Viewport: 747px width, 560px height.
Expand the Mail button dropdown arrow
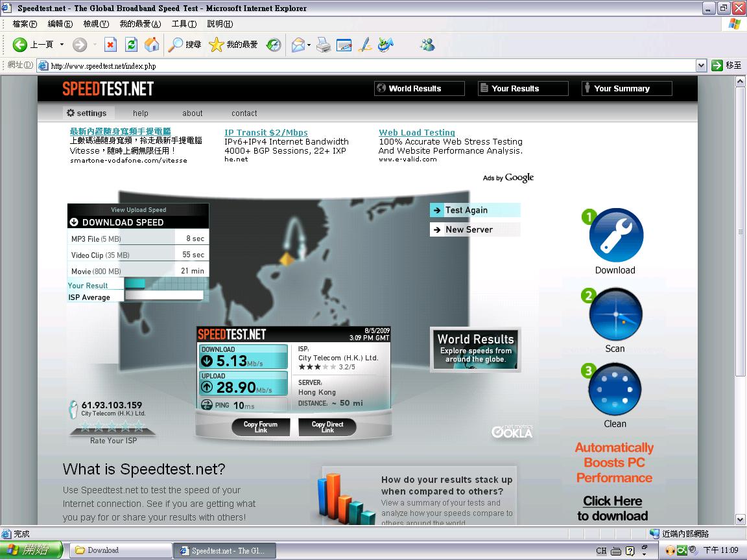309,45
